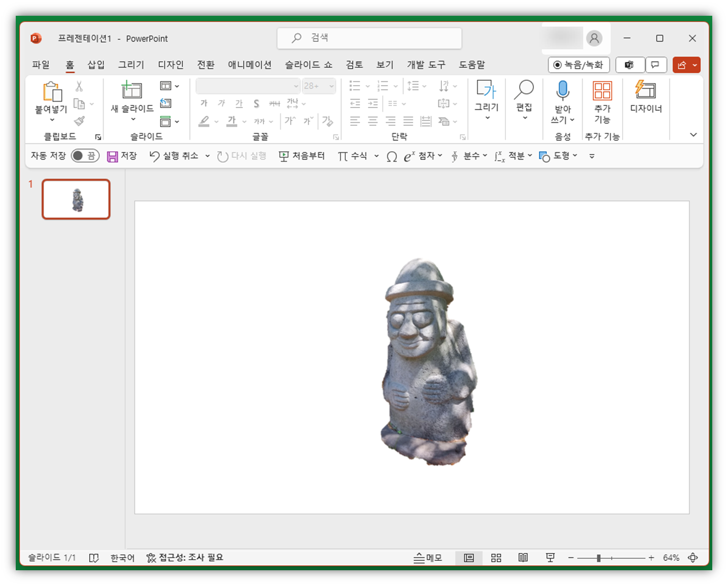728x586 pixels.
Task: Click Accessibility (접근성: 조사 필요) status
Action: tap(185, 557)
